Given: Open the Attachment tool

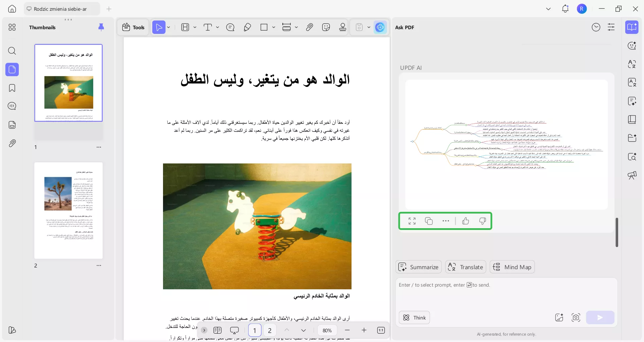Looking at the screenshot, I should 309,27.
